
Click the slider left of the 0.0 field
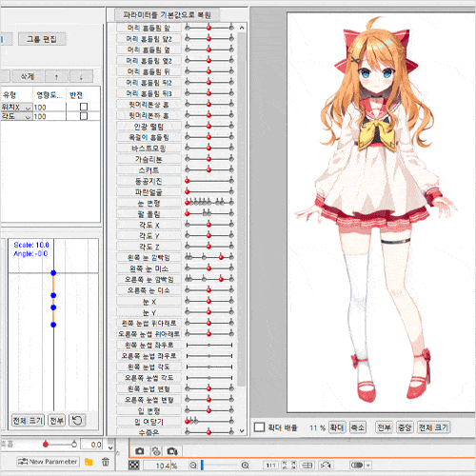click(60, 445)
